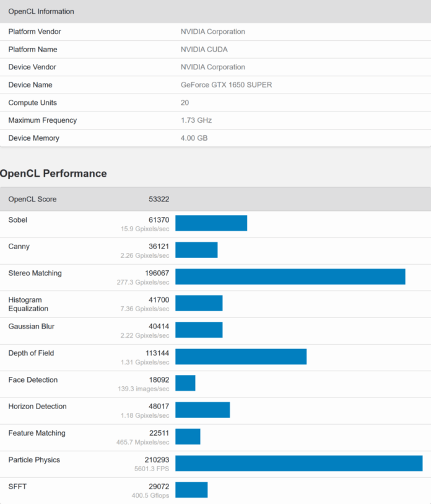431x504 pixels.
Task: Click the Stereo Matching result bar
Action: (x=290, y=276)
